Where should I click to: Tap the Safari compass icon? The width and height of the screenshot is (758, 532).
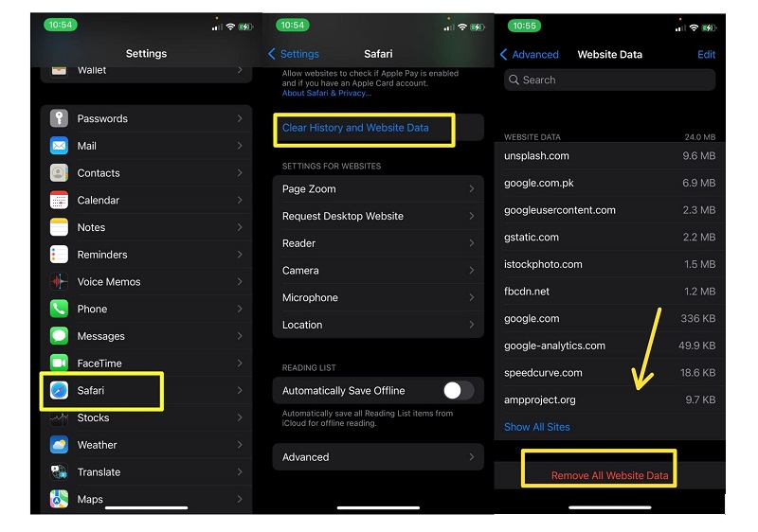point(59,390)
